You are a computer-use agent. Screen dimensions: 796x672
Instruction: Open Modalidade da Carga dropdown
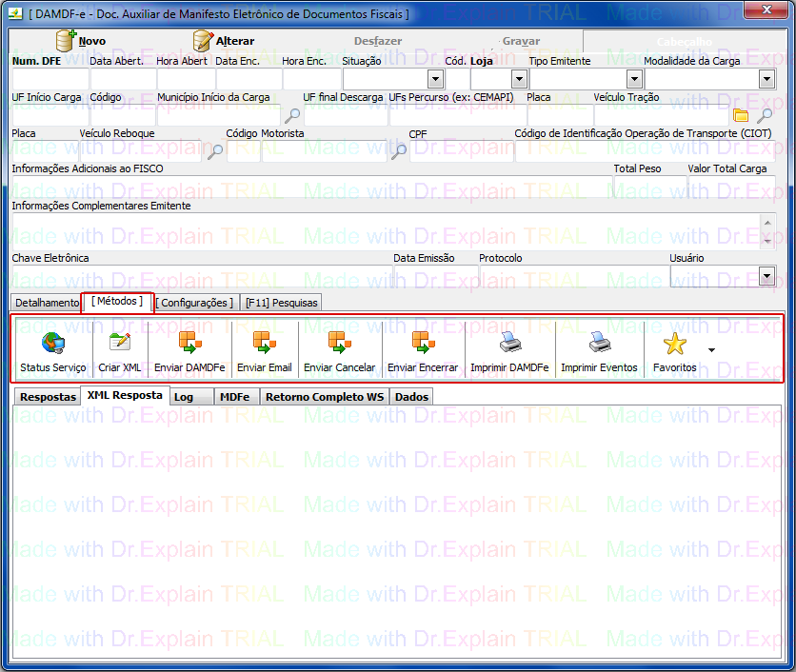(x=766, y=79)
